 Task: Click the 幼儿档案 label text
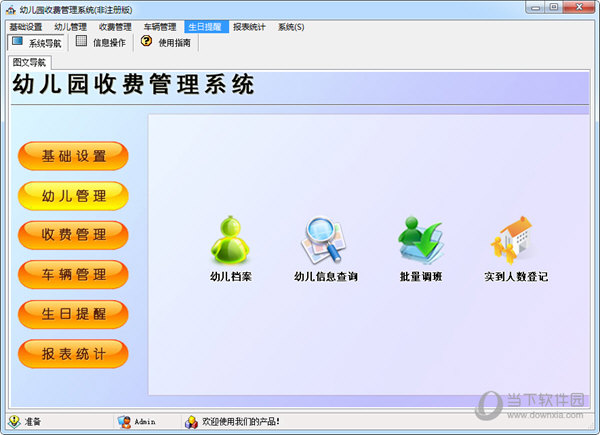tap(231, 277)
